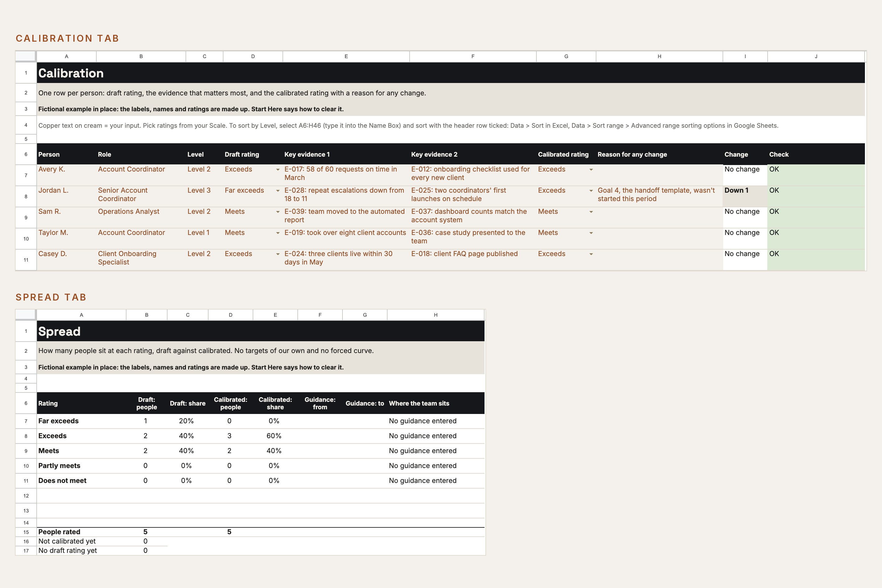Select column H header in Calibration tab
Viewport: 882px width, 588px height.
659,56
